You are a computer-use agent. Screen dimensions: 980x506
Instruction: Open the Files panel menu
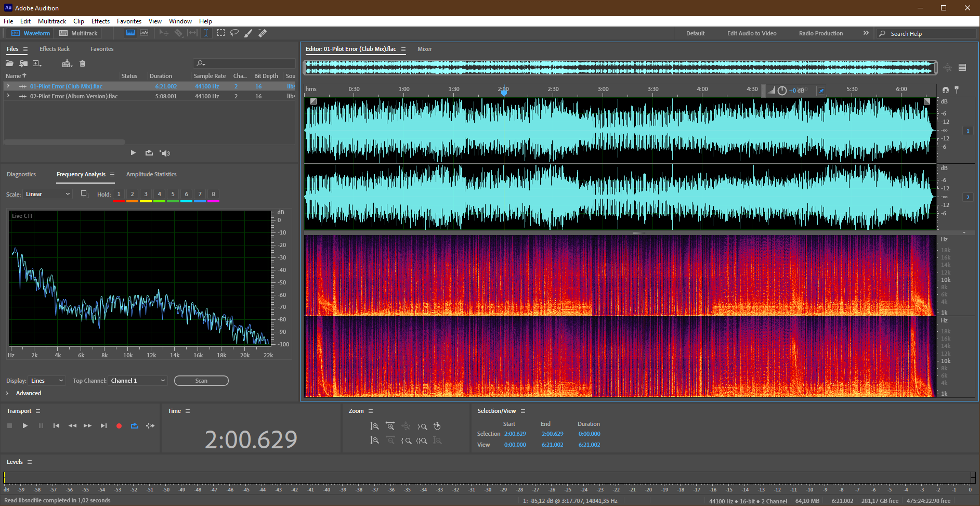click(x=25, y=49)
